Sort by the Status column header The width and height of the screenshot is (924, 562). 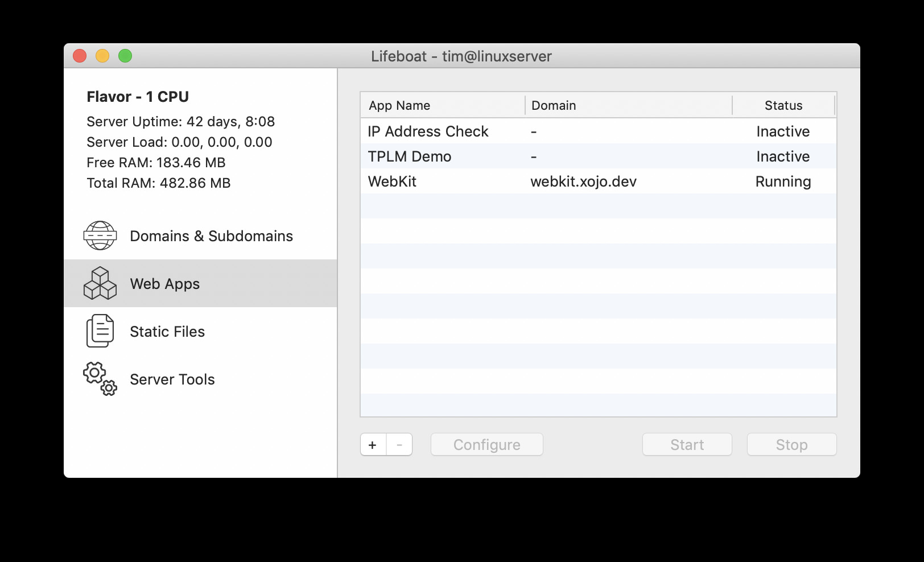(783, 105)
